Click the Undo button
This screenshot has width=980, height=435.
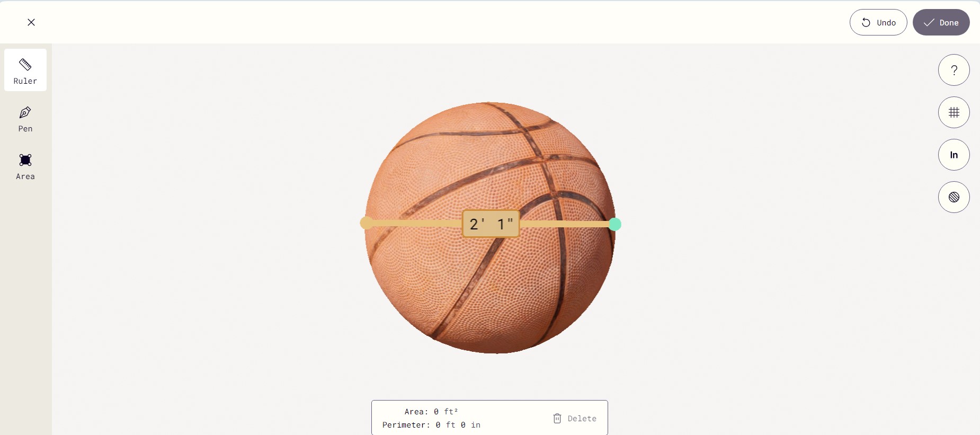click(878, 22)
